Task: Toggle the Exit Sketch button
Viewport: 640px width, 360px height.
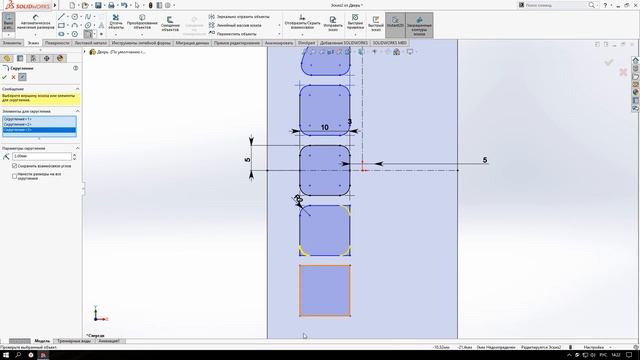Action: pyautogui.click(x=8, y=22)
